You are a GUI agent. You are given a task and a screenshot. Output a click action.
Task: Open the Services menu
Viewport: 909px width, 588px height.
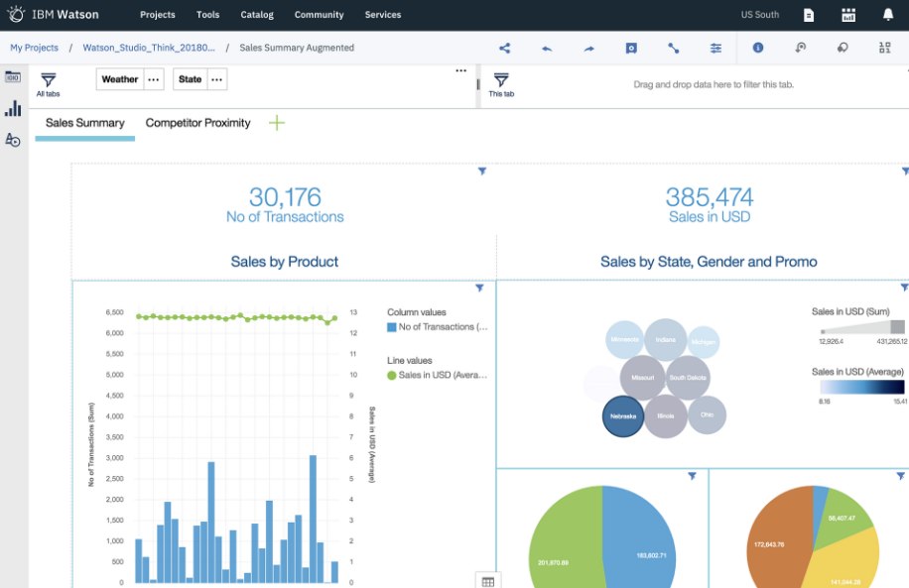[x=383, y=15]
